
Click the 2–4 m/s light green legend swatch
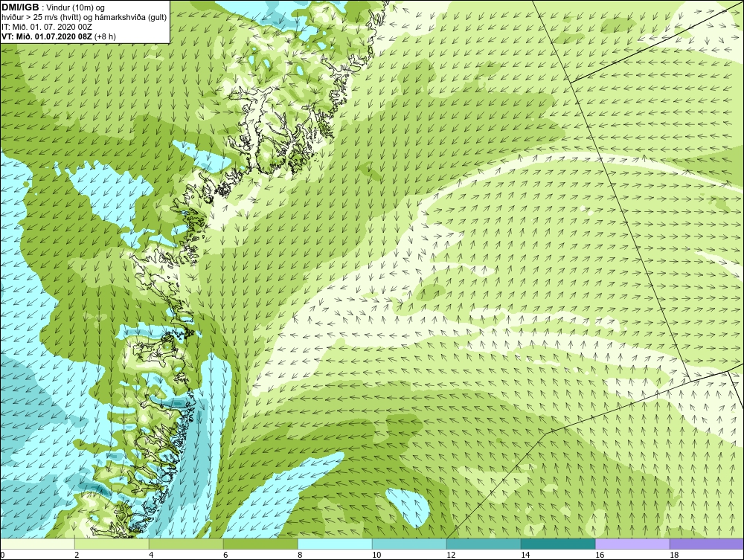112,544
